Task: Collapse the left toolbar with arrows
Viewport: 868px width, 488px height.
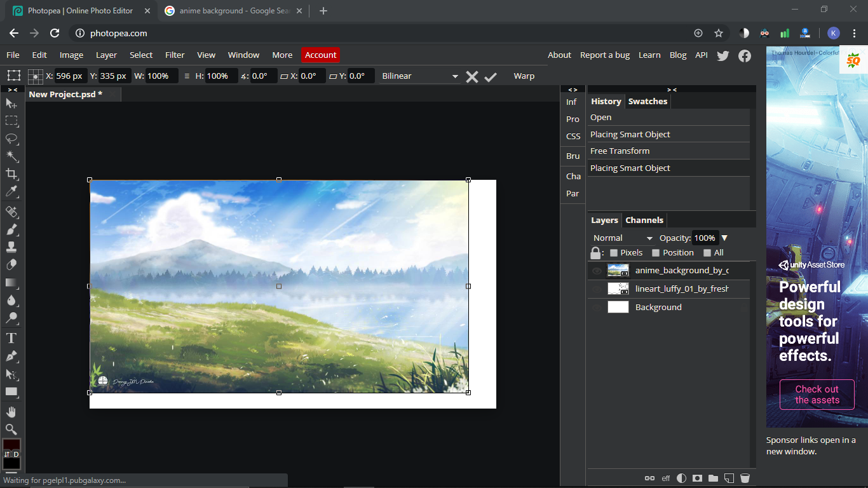Action: pos(12,90)
